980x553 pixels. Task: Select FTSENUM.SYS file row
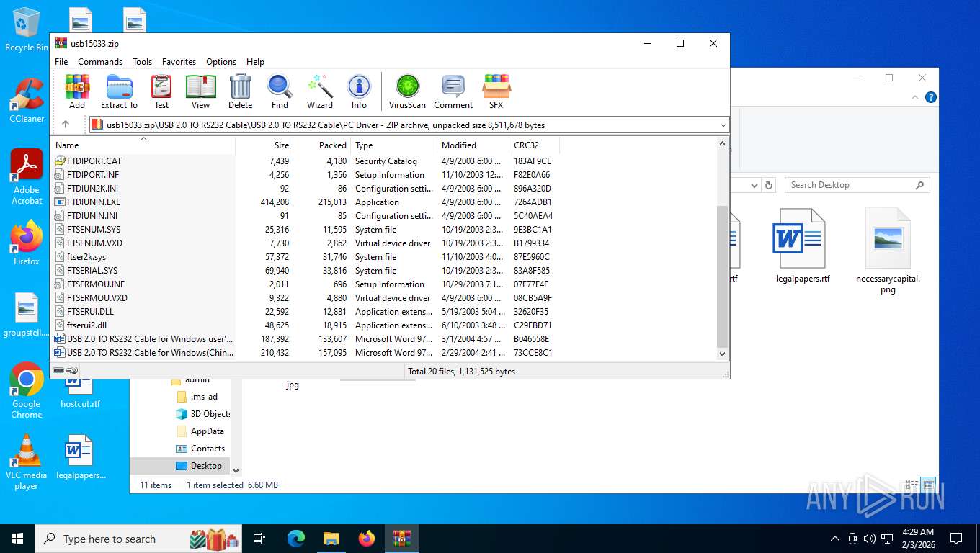point(306,230)
